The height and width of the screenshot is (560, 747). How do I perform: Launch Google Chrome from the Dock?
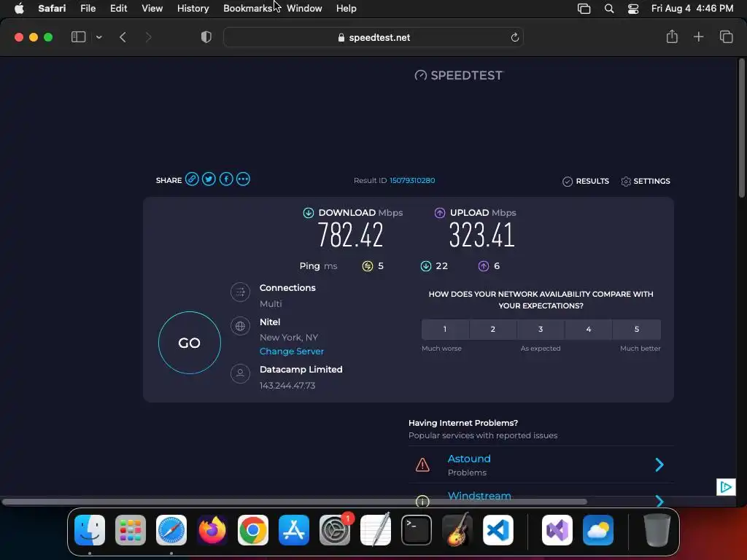pos(253,530)
